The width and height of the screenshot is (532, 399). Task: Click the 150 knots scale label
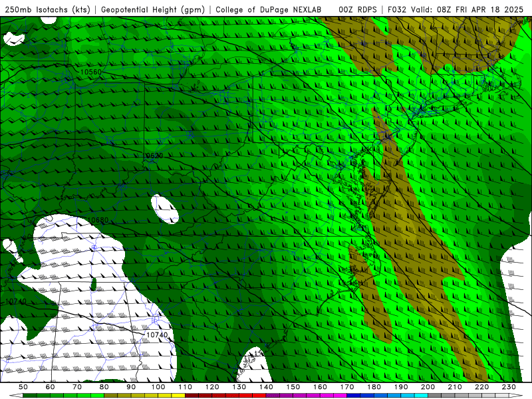click(x=293, y=387)
